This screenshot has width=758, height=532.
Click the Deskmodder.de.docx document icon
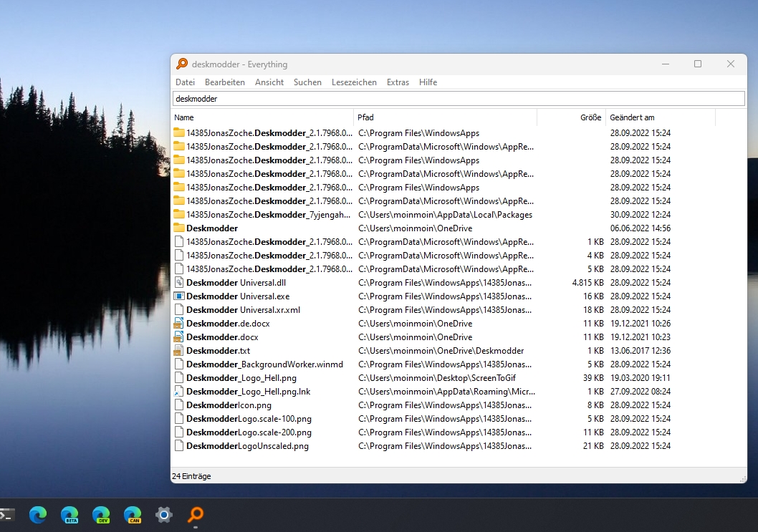point(179,323)
